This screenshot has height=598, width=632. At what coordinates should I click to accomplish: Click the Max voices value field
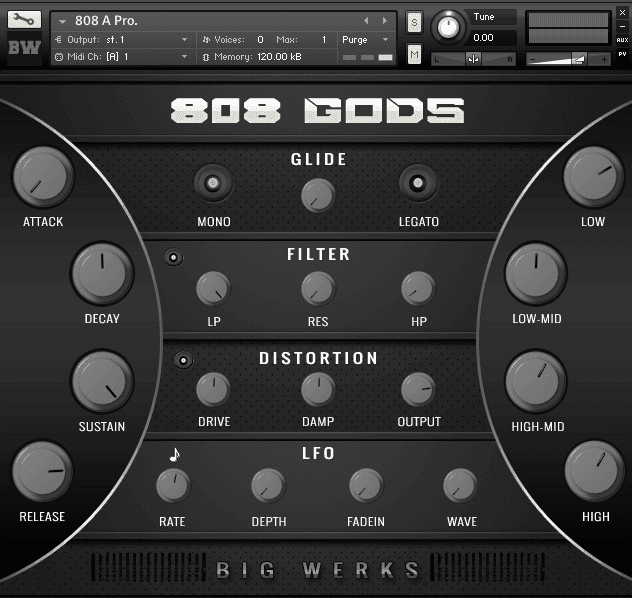(324, 39)
